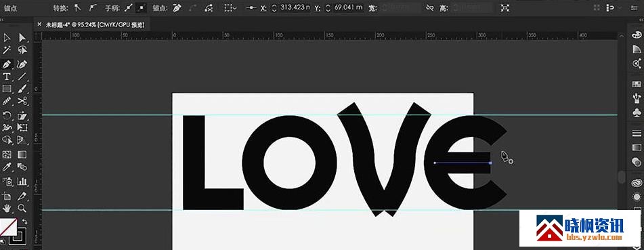The width and height of the screenshot is (644, 250).
Task: Select the Blend tool
Action: [22, 167]
